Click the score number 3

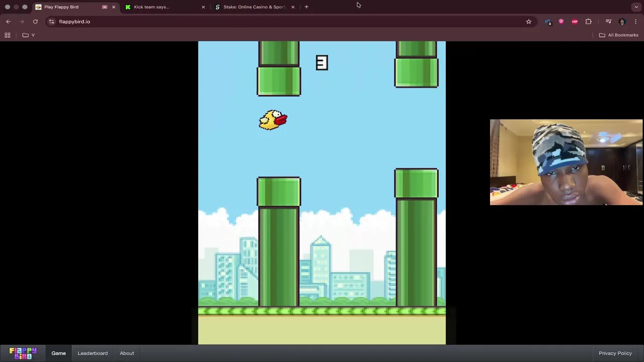[321, 63]
